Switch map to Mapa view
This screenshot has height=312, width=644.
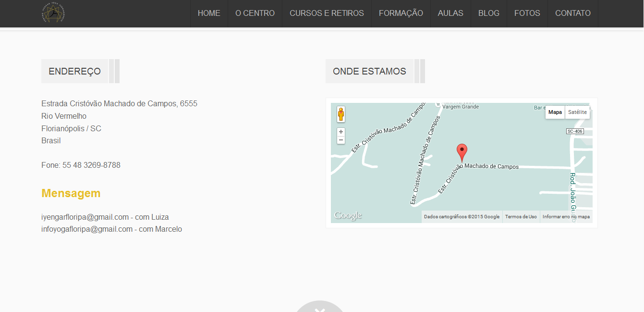tap(555, 112)
